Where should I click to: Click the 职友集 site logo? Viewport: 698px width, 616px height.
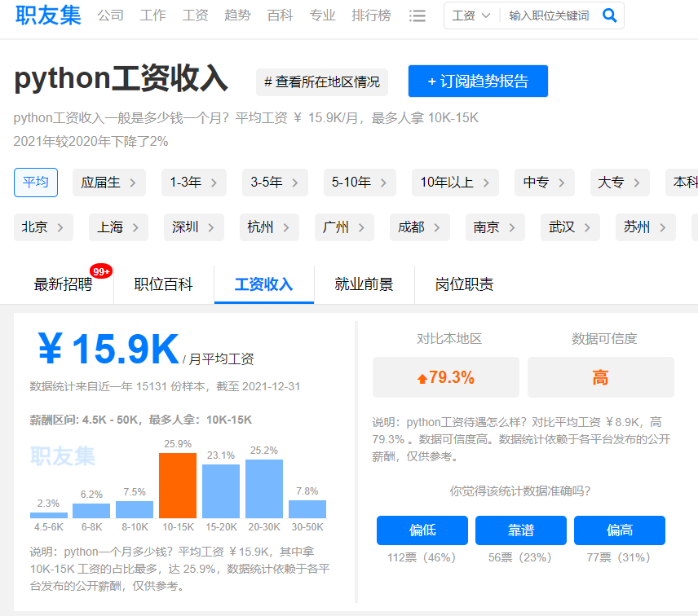tap(48, 15)
